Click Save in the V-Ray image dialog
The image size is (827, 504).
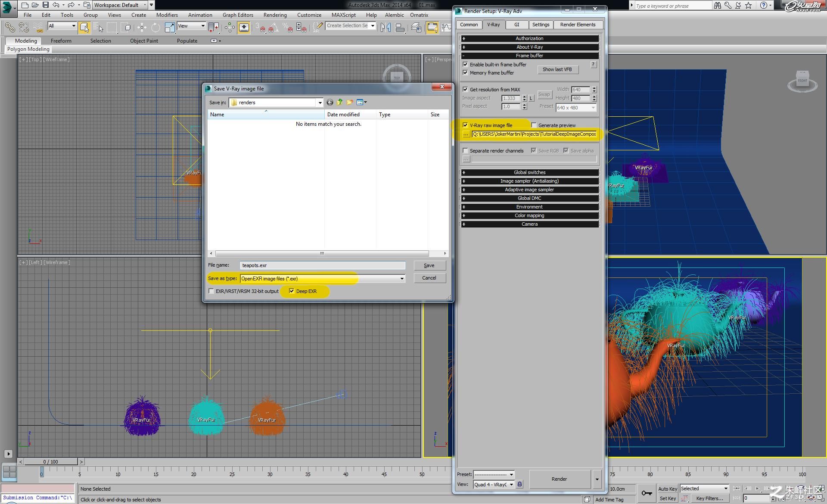[429, 265]
